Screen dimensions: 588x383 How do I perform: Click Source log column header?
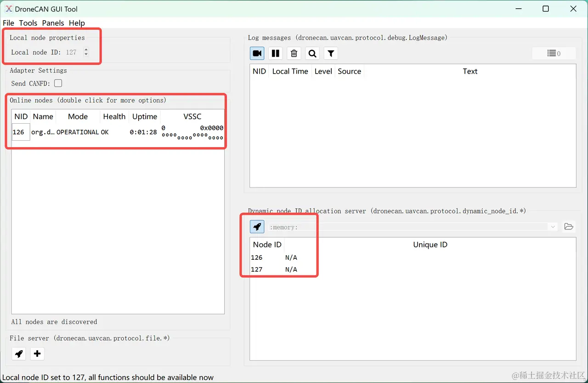coord(350,71)
